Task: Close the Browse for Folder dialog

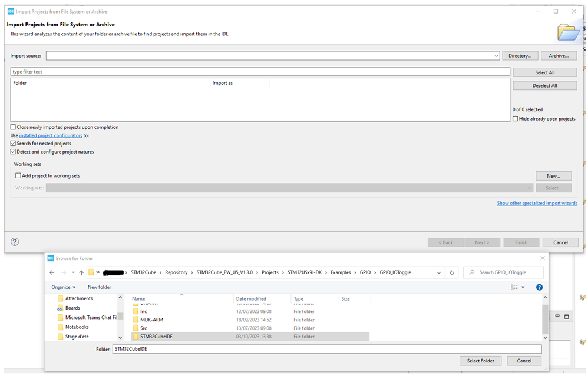Action: 542,258
